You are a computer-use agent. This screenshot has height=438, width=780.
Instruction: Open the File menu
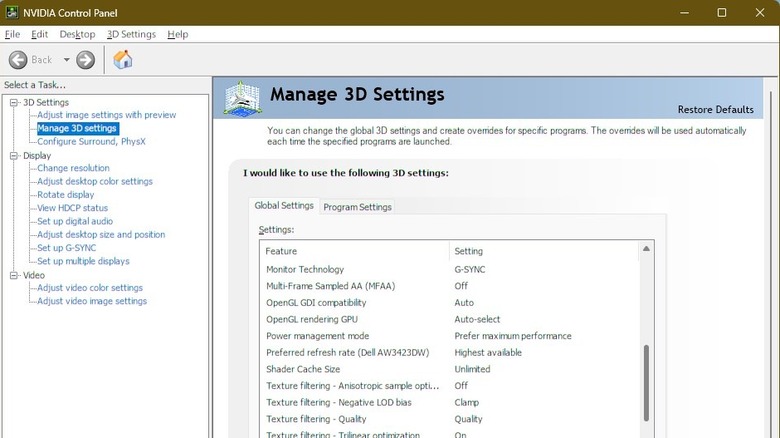[x=12, y=34]
